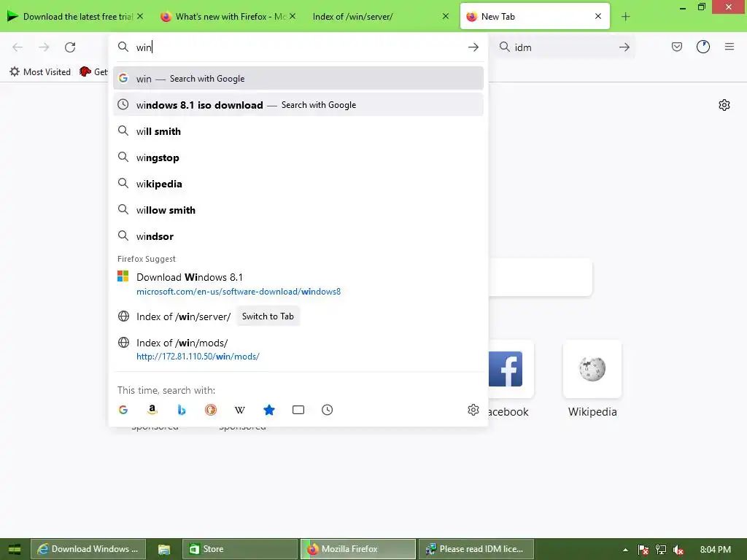Viewport: 747px width, 560px height.
Task: Show hidden system tray icons
Action: (x=625, y=550)
